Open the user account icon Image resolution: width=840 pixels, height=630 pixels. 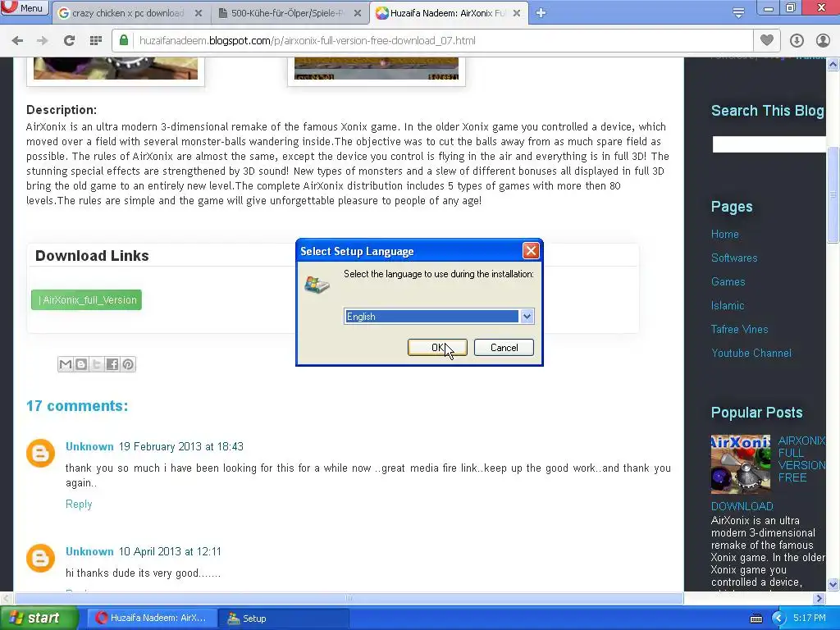click(x=823, y=41)
